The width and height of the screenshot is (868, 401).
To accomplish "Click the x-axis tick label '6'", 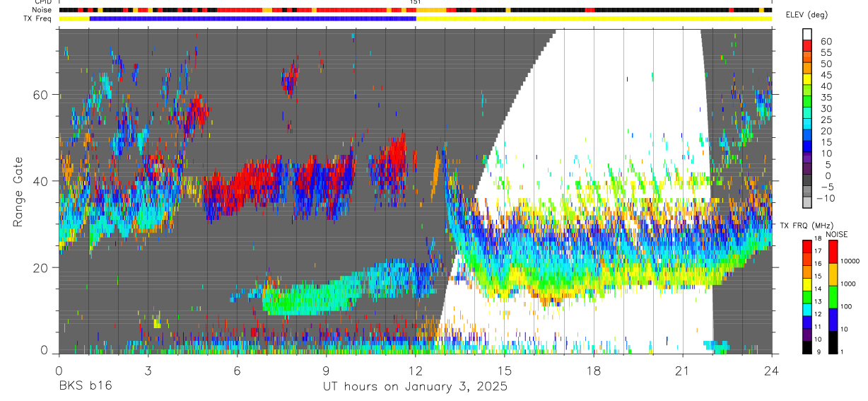I will point(237,370).
